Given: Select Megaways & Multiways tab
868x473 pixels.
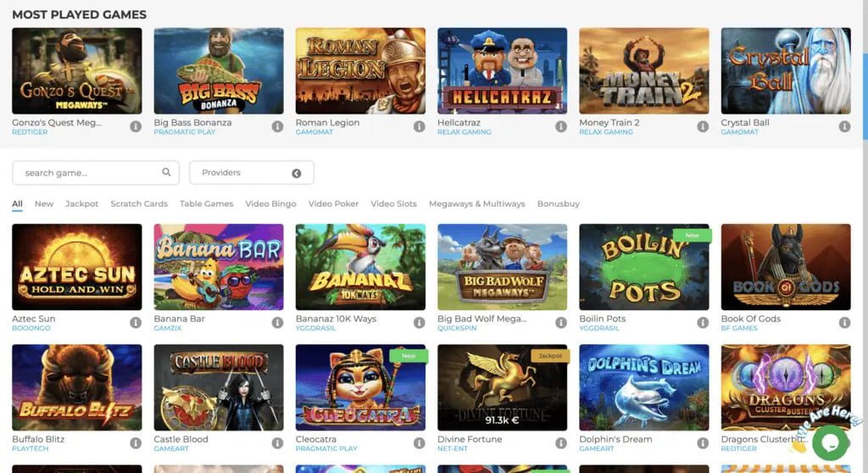Looking at the screenshot, I should (476, 203).
